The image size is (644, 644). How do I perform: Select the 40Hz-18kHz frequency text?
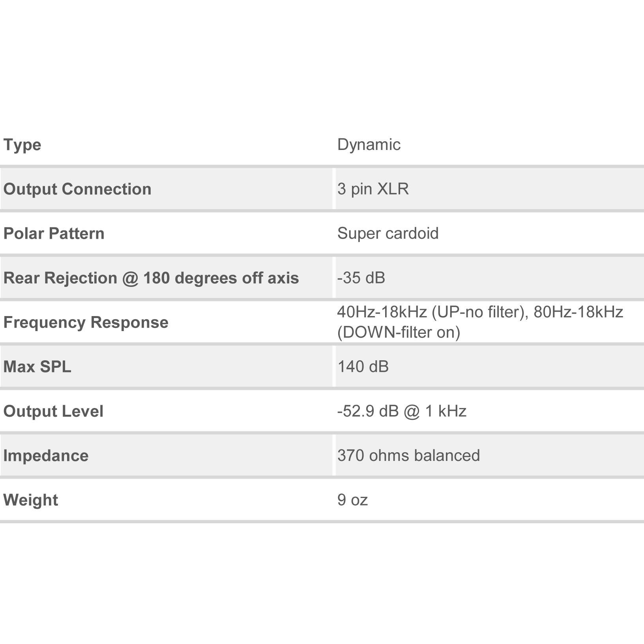coord(382,312)
